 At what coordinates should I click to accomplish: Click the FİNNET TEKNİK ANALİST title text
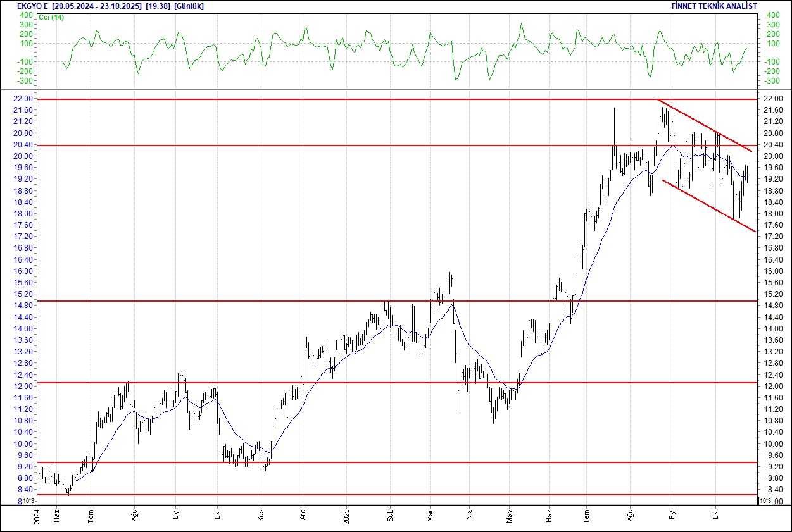coord(714,6)
